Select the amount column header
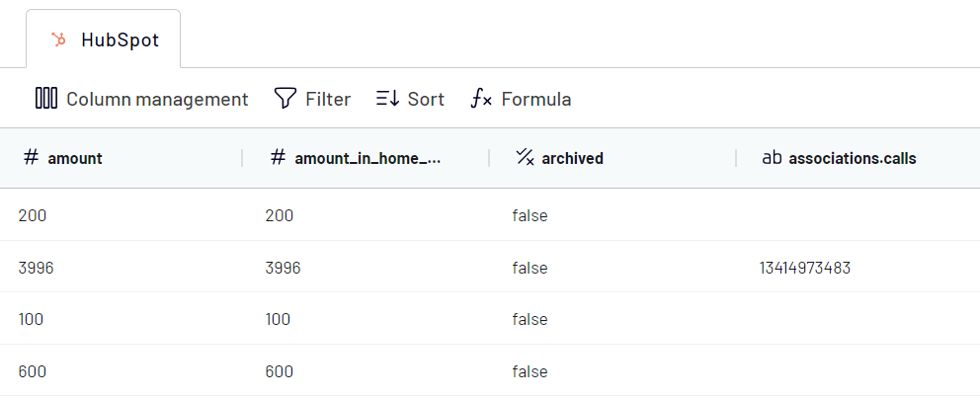980x400 pixels. [122, 158]
